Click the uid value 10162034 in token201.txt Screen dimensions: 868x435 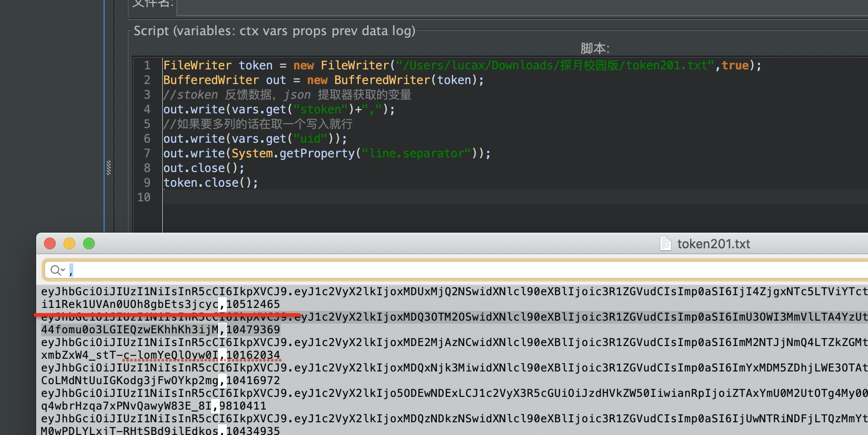pos(253,355)
